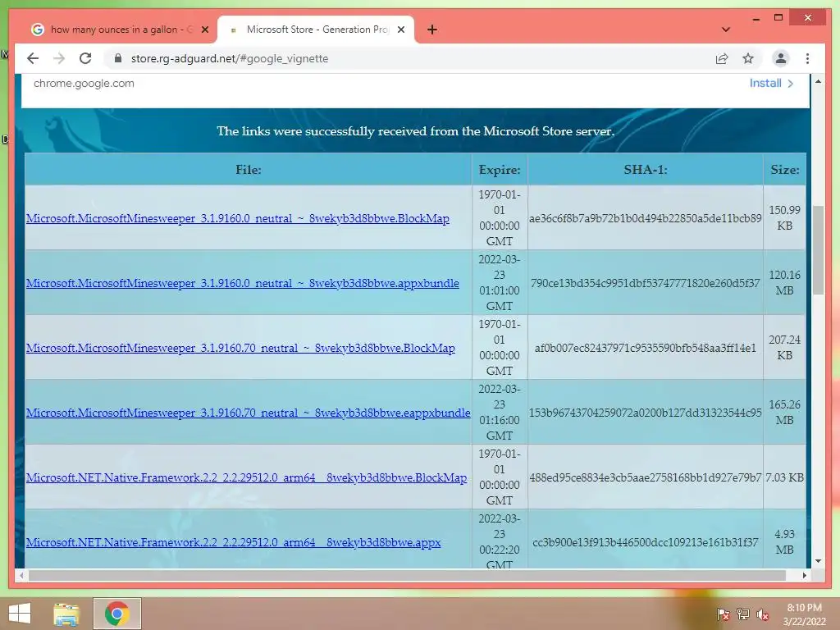Screen dimensions: 840x630
Task: Click the 150.99 KB size cell
Action: (784, 217)
